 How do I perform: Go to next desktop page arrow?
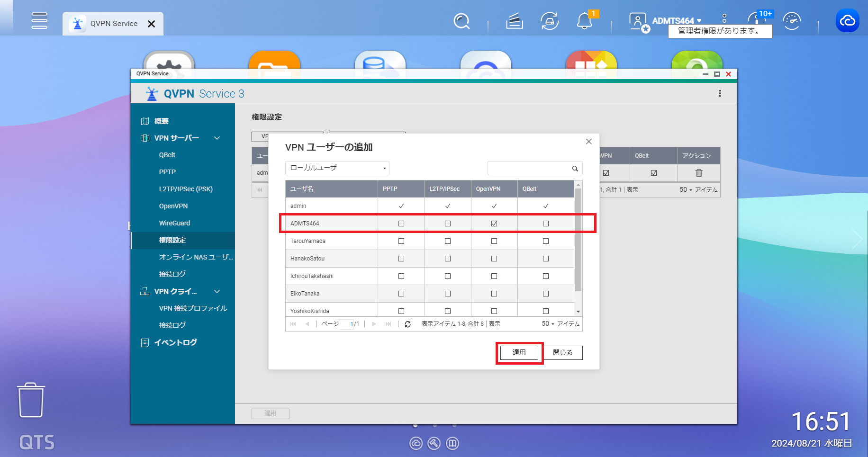[x=858, y=239]
